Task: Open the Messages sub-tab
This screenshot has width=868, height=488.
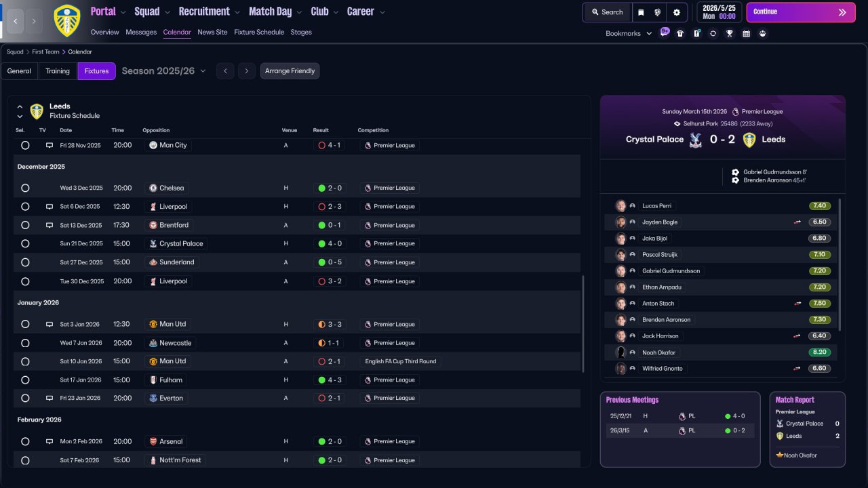Action: (141, 32)
